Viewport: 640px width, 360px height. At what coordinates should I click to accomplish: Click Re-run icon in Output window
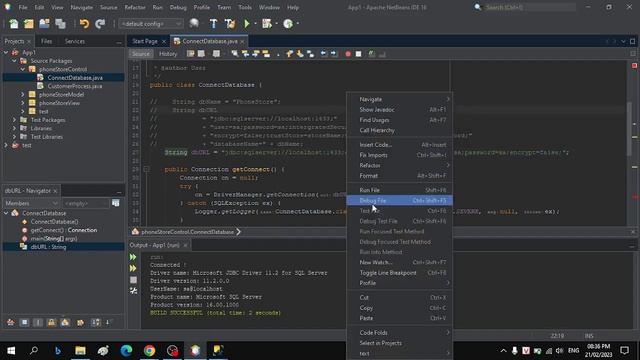133,257
